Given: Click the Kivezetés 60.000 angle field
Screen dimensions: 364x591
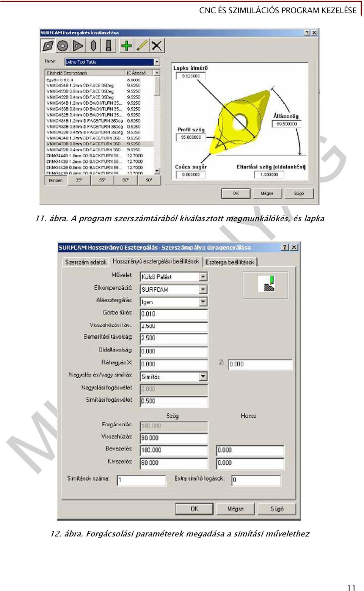Looking at the screenshot, I should pyautogui.click(x=174, y=463).
